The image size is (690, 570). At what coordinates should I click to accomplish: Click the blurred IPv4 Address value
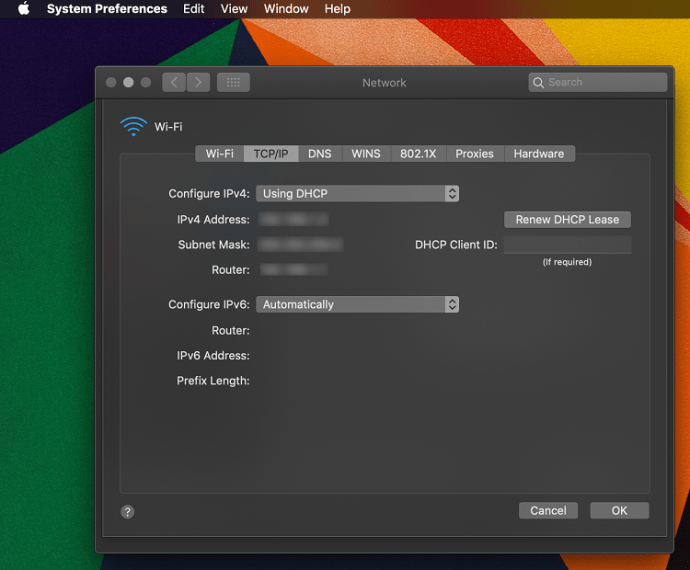click(x=294, y=219)
